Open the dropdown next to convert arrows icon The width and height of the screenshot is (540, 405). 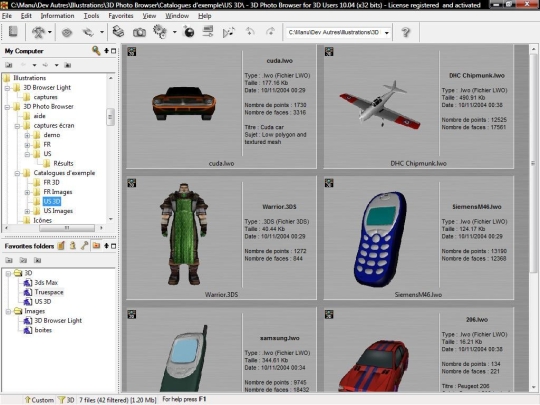click(x=102, y=32)
